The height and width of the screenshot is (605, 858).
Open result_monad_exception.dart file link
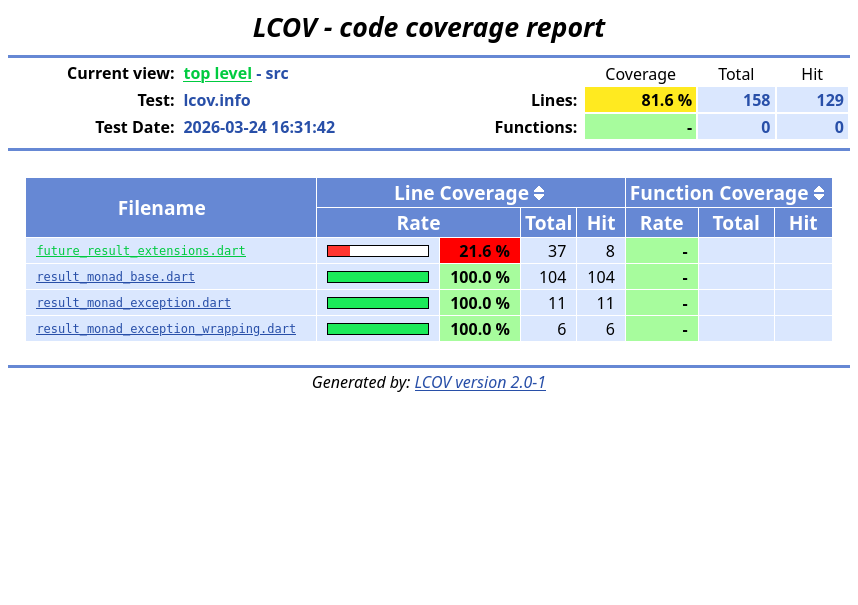coord(133,303)
